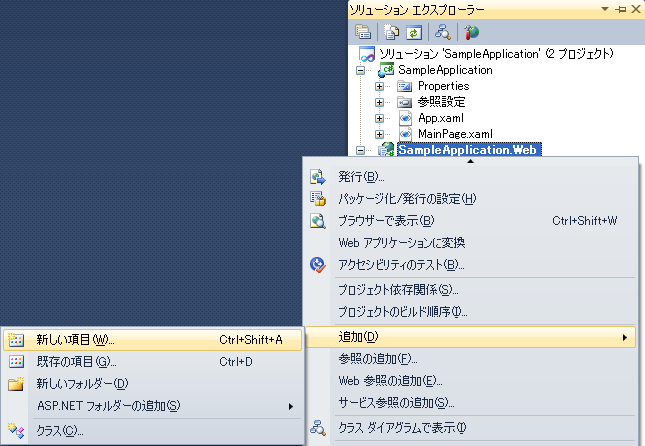
Task: Click the SampleApplication C# project icon
Action: 386,70
